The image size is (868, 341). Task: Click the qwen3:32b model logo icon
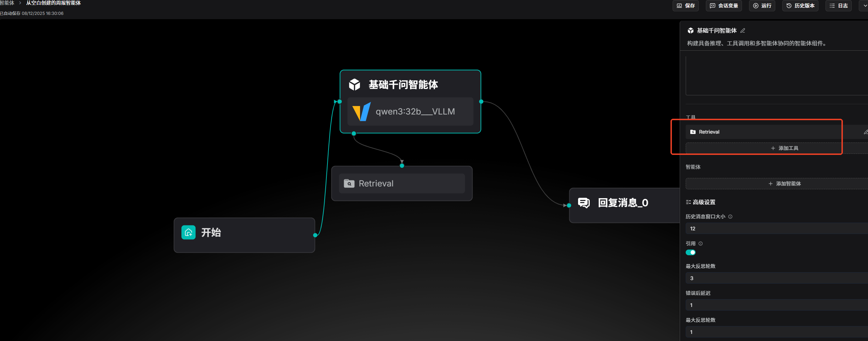[361, 112]
